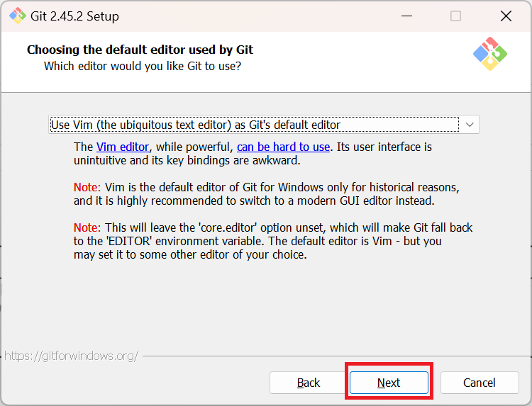The width and height of the screenshot is (532, 406).
Task: Click the 'unintuitive and its key bindings' description line
Action: tap(187, 160)
